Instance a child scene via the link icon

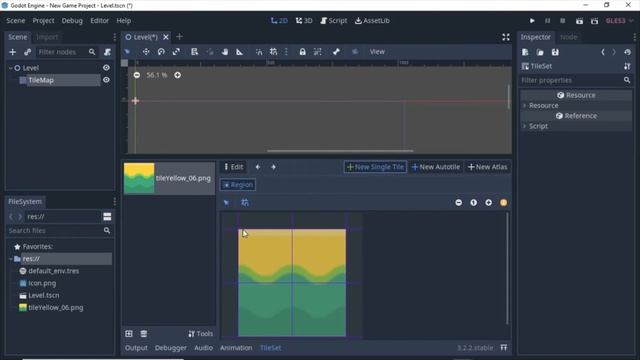27,52
